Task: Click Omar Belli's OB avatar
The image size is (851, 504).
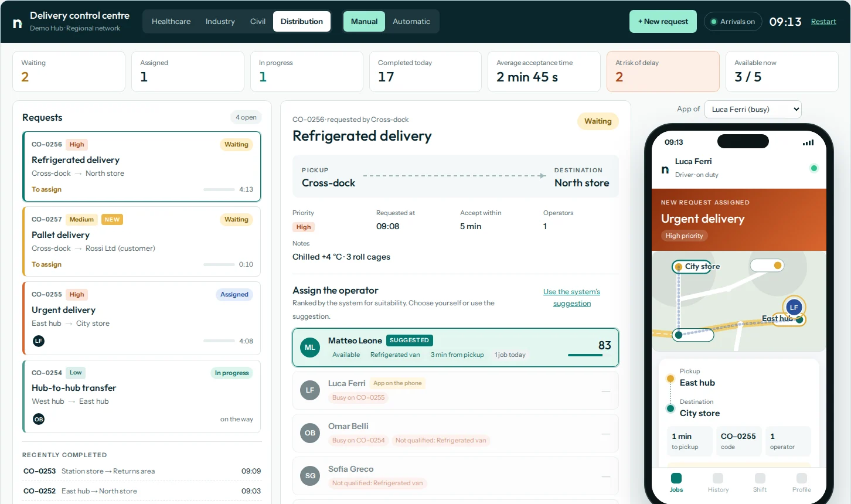Action: (x=310, y=433)
